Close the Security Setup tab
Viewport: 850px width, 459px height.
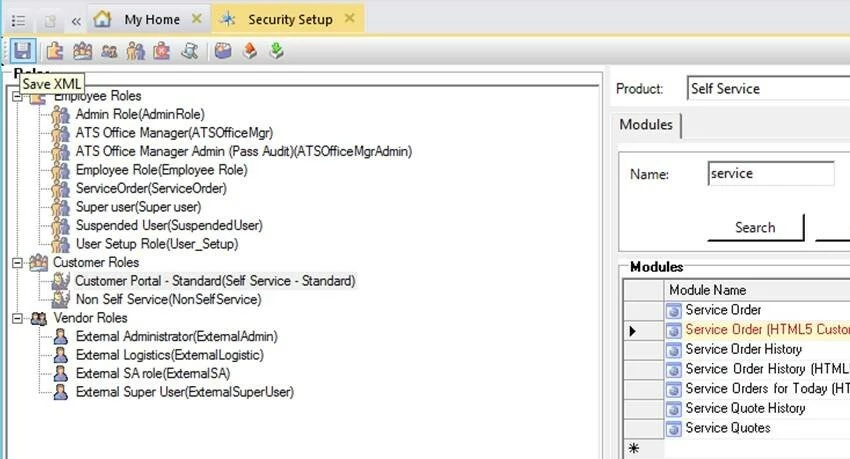click(x=349, y=19)
